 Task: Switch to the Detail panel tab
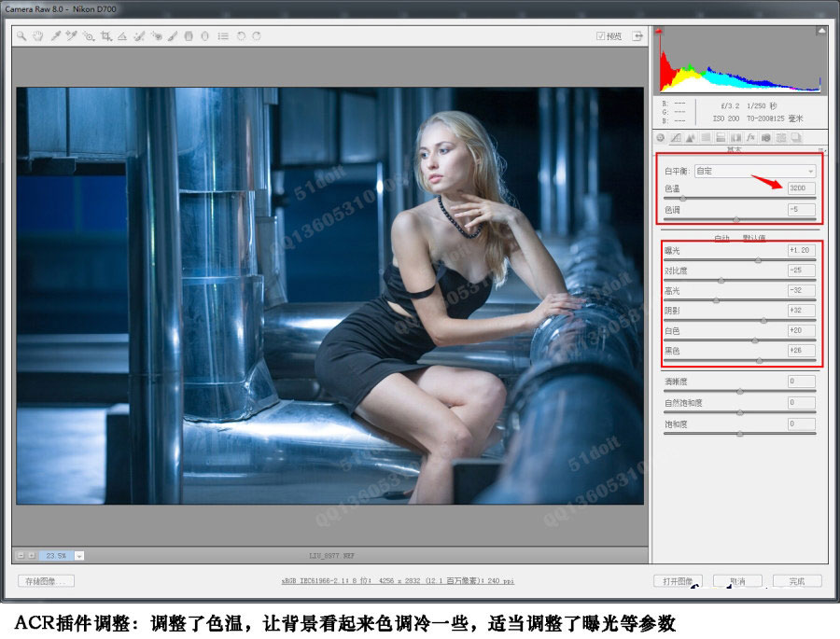coord(690,137)
